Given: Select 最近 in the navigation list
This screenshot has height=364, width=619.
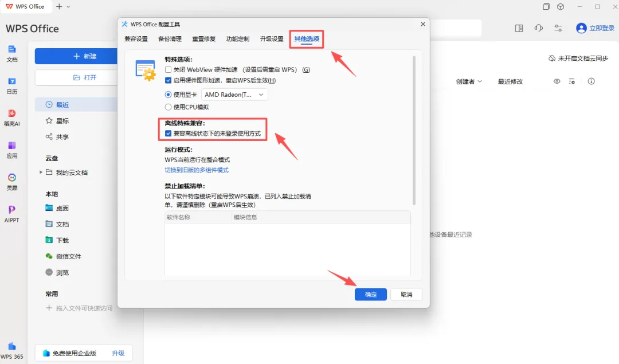Looking at the screenshot, I should tap(76, 105).
